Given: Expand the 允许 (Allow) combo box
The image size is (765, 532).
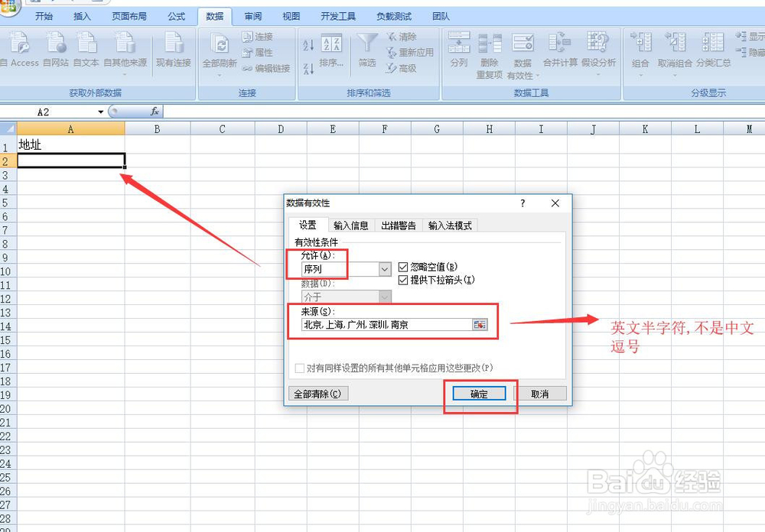Looking at the screenshot, I should click(x=385, y=269).
